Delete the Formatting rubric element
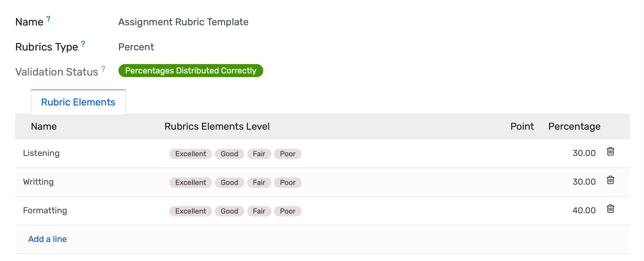The height and width of the screenshot is (261, 644). click(611, 208)
